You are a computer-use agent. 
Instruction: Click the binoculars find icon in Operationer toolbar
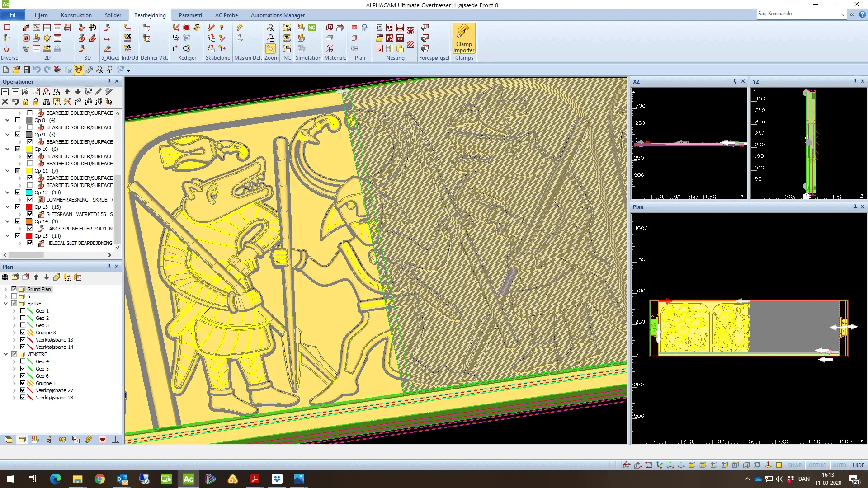[47, 102]
